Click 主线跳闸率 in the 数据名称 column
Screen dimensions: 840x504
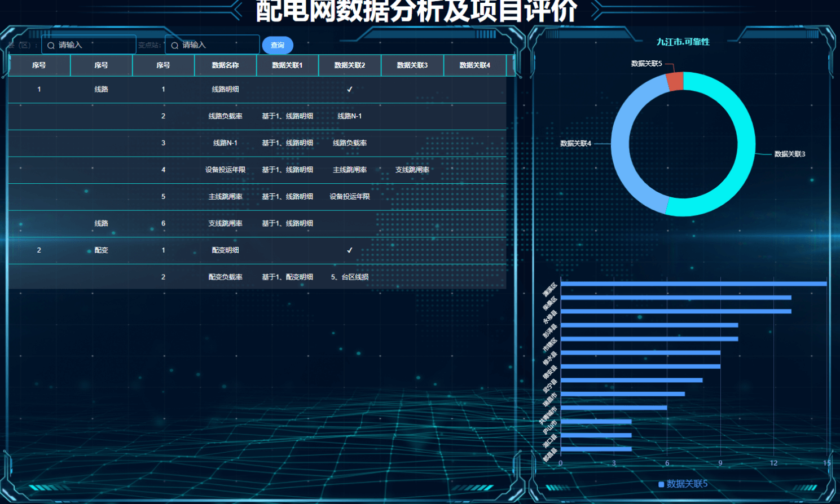coord(225,197)
